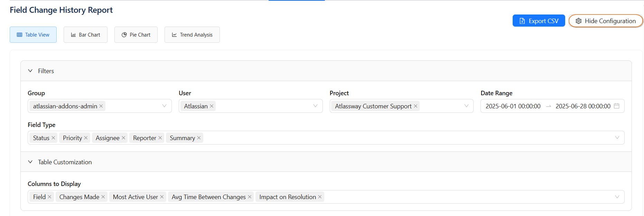
Task: Remove Assignee from Field Type filter
Action: [123, 138]
